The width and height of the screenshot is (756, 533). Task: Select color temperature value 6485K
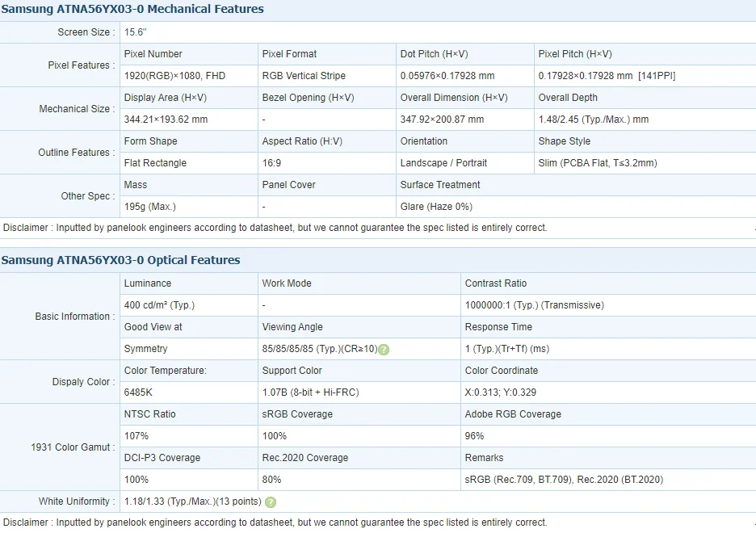138,392
